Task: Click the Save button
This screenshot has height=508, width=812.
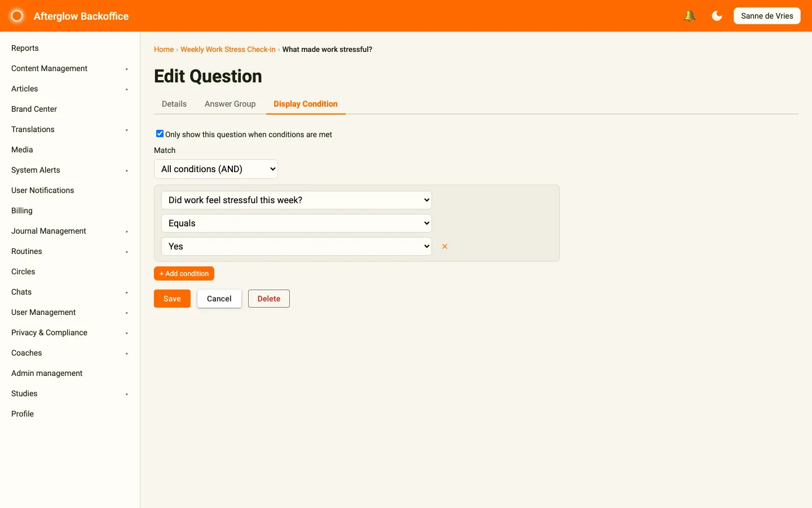Action: [172, 299]
